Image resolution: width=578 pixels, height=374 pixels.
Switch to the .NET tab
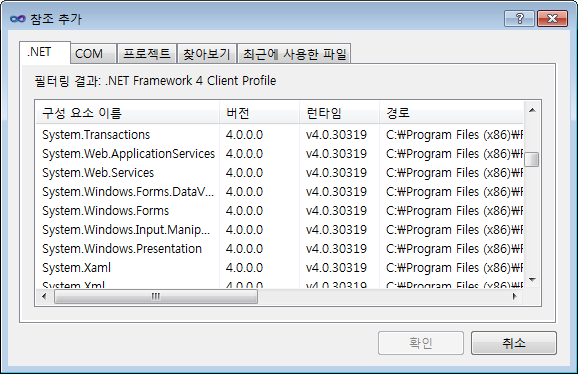(45, 52)
